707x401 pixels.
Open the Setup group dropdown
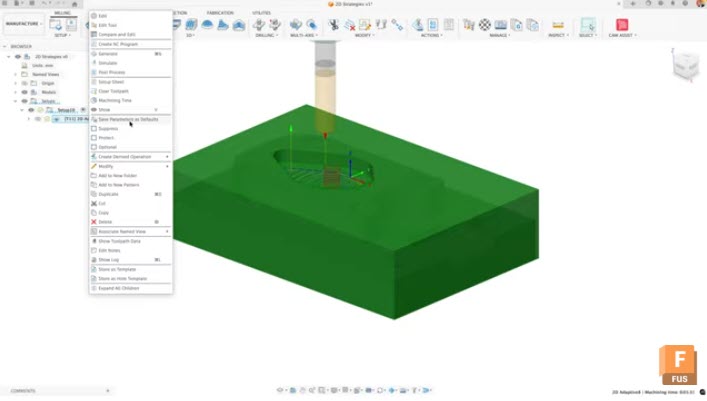click(x=63, y=35)
